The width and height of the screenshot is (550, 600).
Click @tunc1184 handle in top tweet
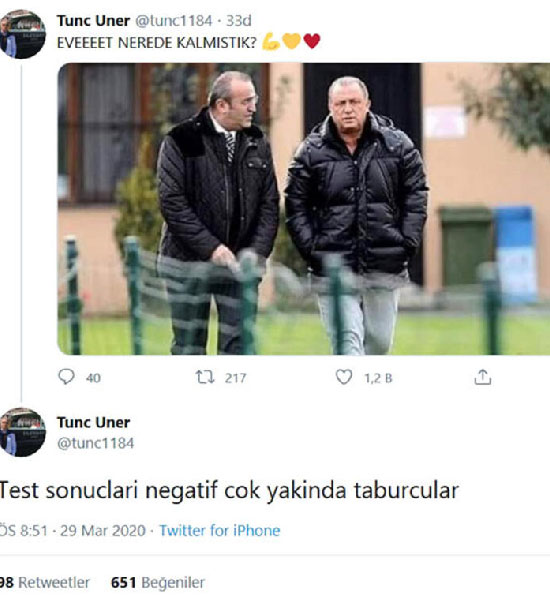[174, 21]
